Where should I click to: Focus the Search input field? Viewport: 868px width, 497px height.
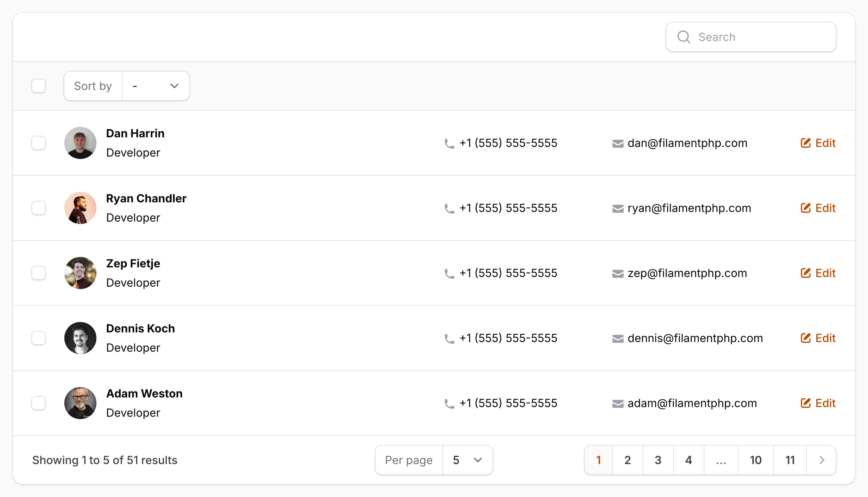751,37
